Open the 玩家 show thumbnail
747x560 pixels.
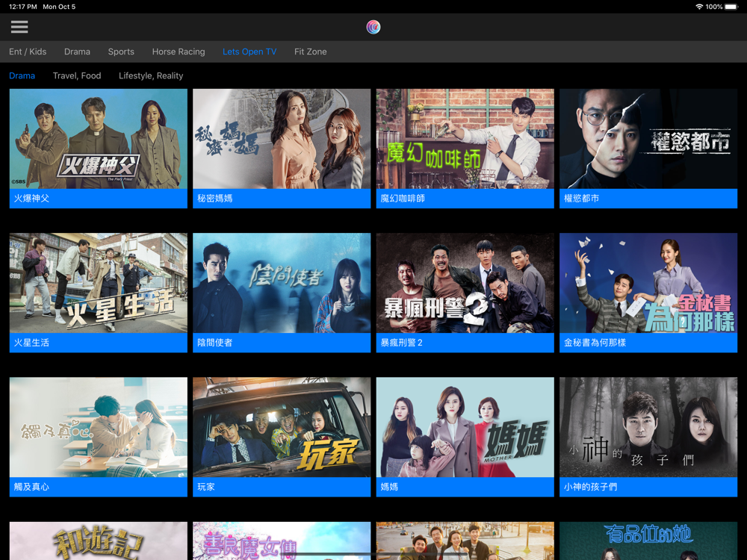[282, 427]
